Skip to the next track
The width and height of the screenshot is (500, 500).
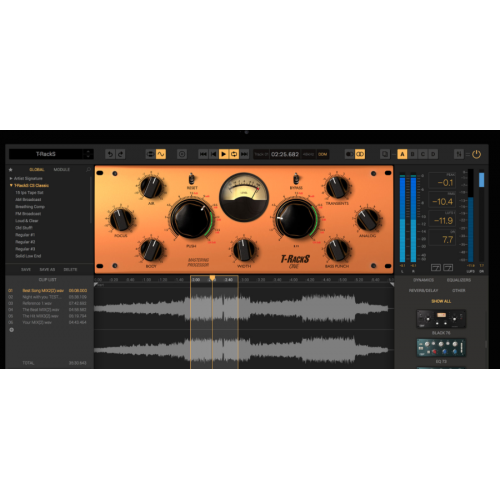pyautogui.click(x=244, y=154)
